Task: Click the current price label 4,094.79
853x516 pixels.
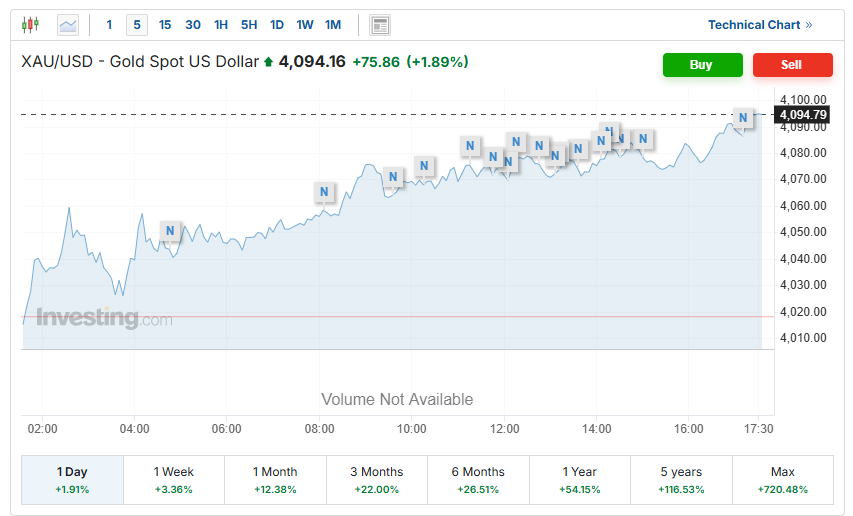Action: 803,115
